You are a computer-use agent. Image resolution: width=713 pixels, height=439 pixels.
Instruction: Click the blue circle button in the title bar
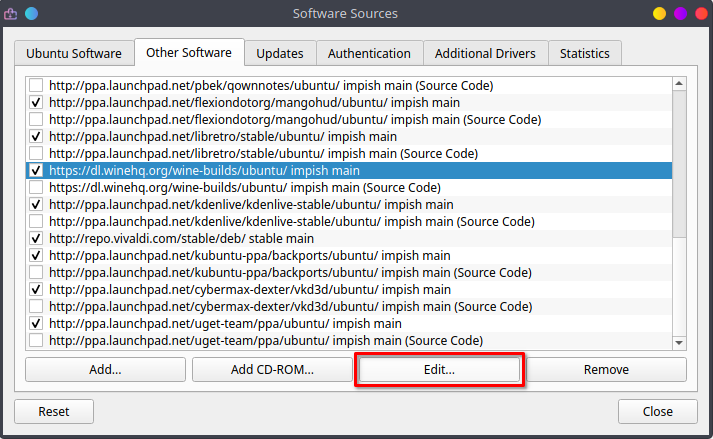pyautogui.click(x=31, y=14)
